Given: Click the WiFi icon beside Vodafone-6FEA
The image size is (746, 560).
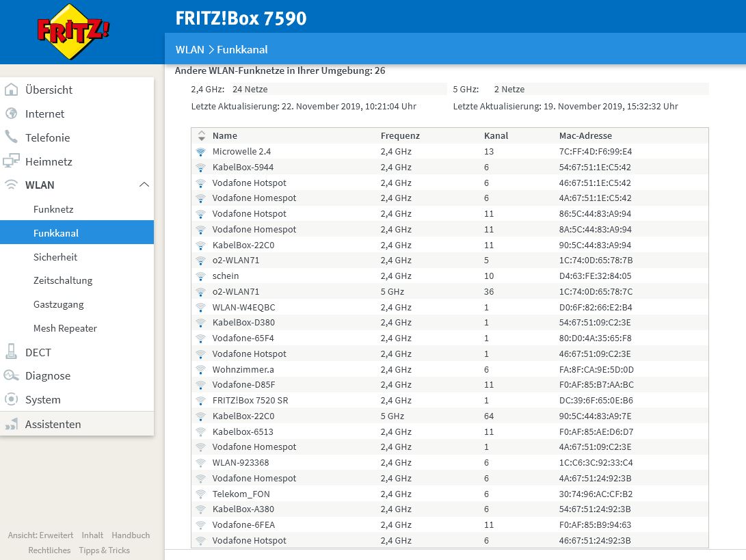Looking at the screenshot, I should coord(201,525).
